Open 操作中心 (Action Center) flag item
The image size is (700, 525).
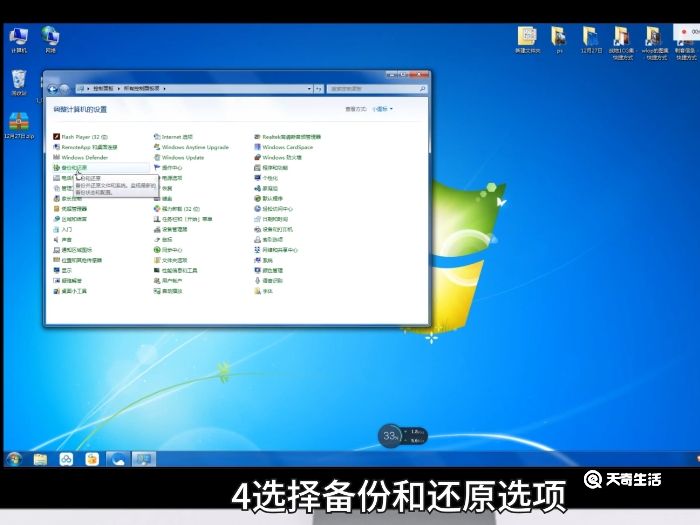(x=168, y=168)
